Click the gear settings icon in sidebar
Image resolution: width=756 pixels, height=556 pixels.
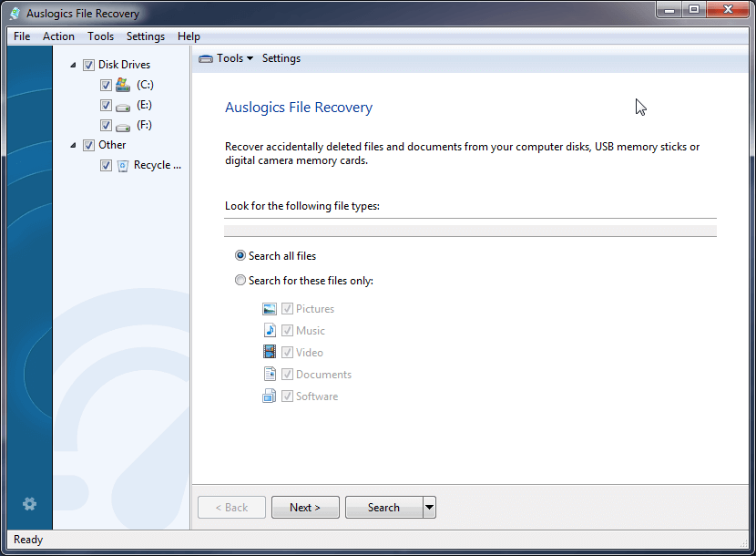29,503
